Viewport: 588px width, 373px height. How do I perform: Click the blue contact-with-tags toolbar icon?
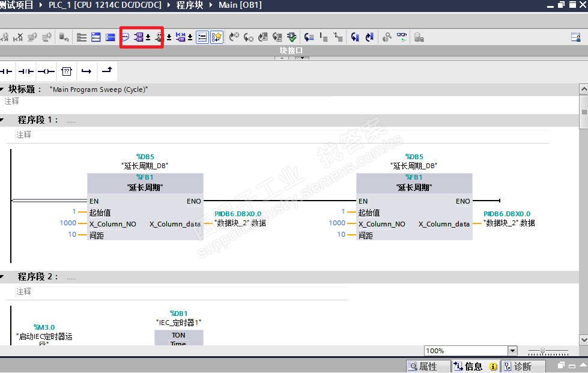coord(181,37)
